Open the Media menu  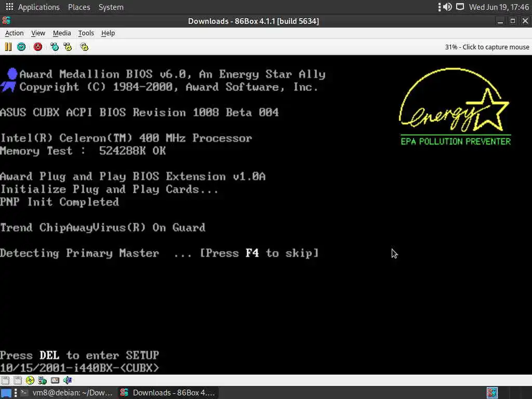62,33
